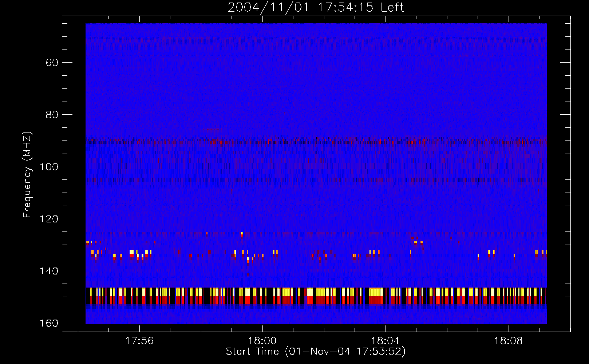
Task: Select the 80 frequency tick label
Action: pyautogui.click(x=52, y=115)
